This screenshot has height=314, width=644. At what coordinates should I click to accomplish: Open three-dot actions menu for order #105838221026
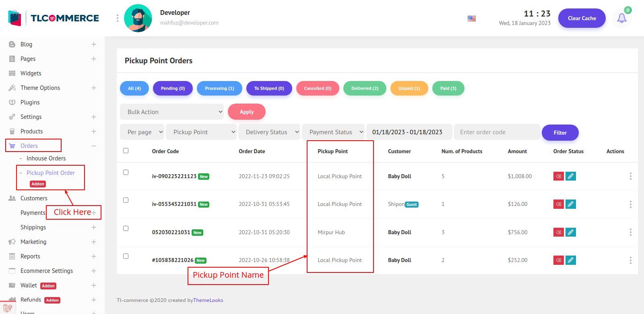(x=630, y=260)
